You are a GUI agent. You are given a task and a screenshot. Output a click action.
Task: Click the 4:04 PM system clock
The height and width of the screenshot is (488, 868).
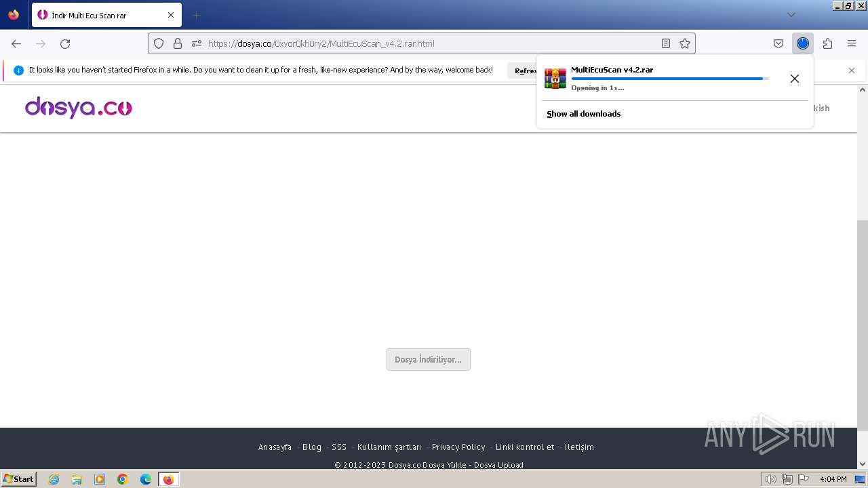point(833,479)
